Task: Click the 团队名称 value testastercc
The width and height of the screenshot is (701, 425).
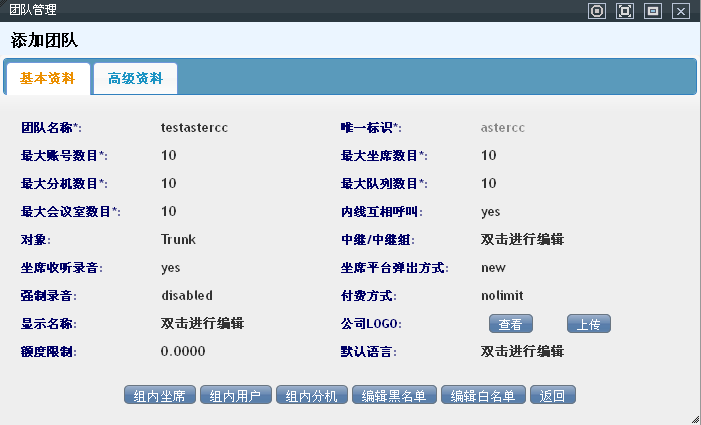Action: pos(196,128)
